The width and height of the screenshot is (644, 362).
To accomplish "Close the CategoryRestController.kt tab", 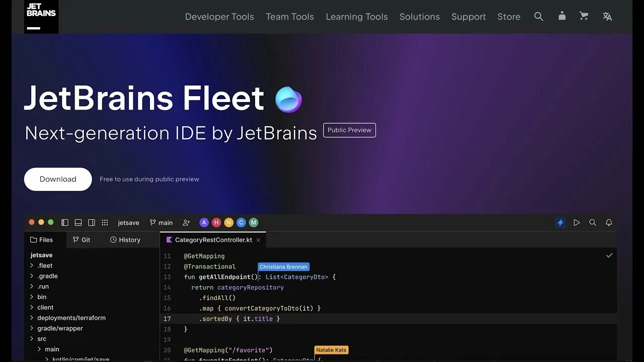I will coord(258,240).
